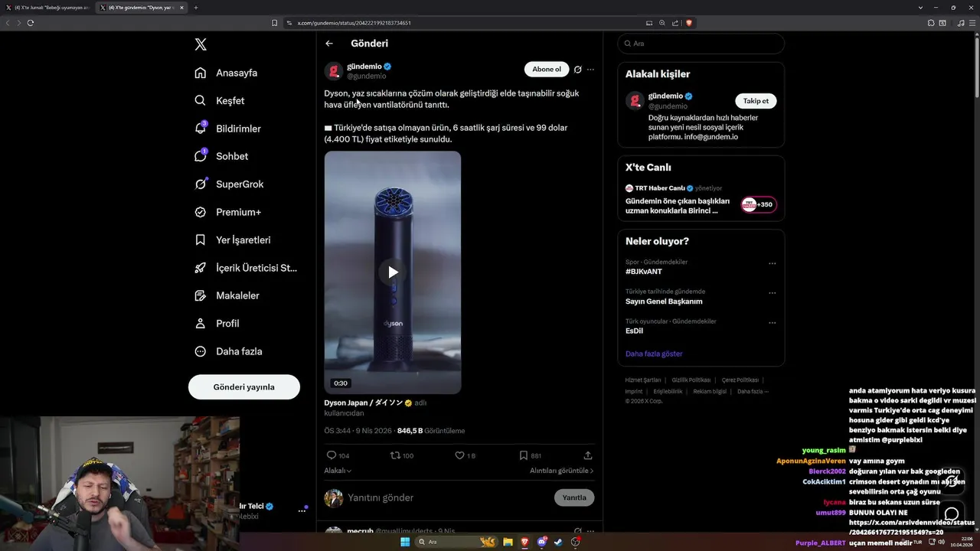Click Takip et for gündemio
Viewport: 980px width, 551px height.
click(x=756, y=101)
